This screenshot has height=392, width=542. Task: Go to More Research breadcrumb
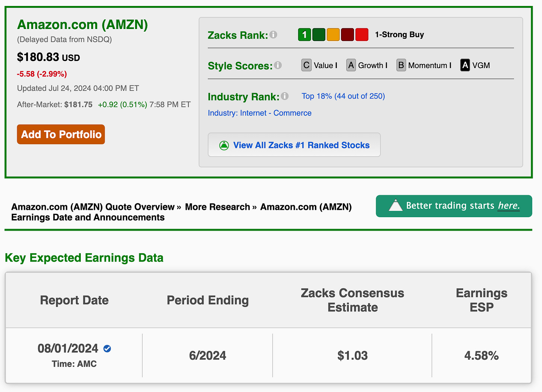217,207
